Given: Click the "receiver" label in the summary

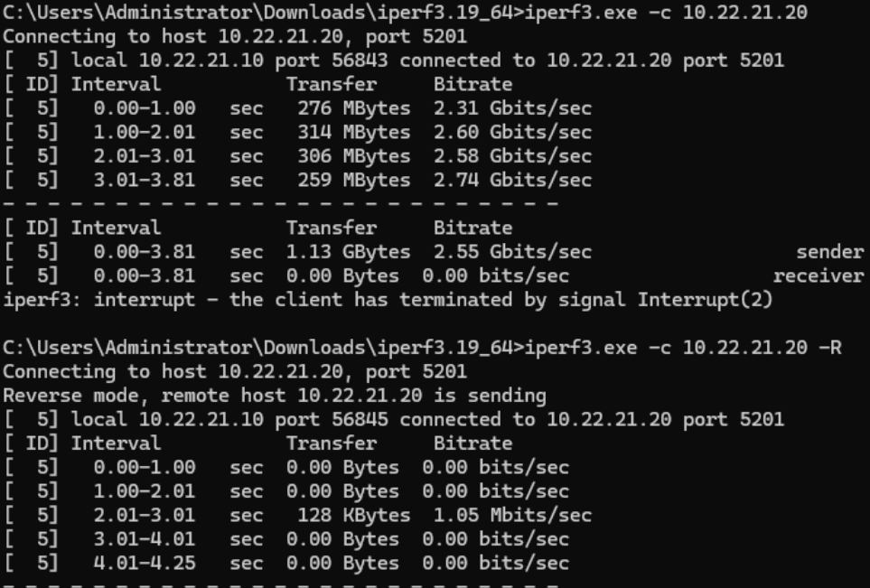Looking at the screenshot, I should (x=818, y=275).
